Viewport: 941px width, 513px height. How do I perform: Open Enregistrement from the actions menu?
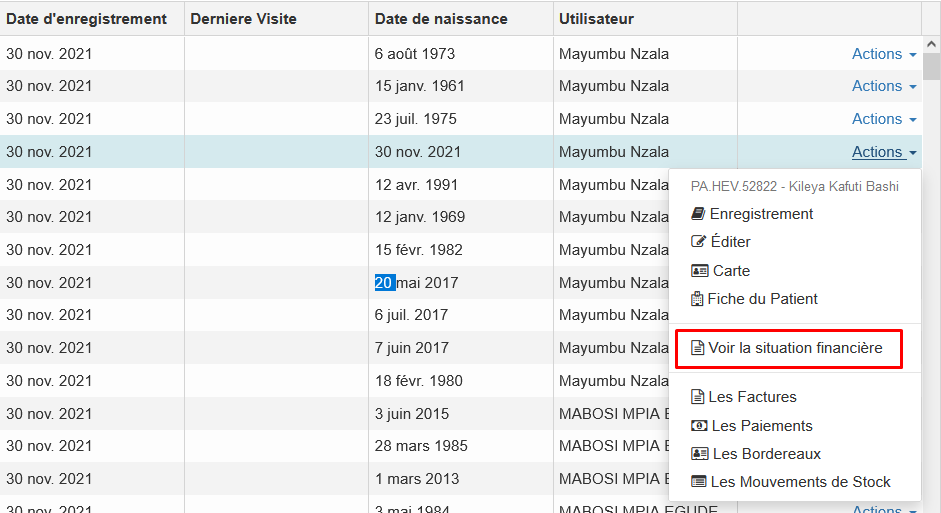[x=761, y=214]
